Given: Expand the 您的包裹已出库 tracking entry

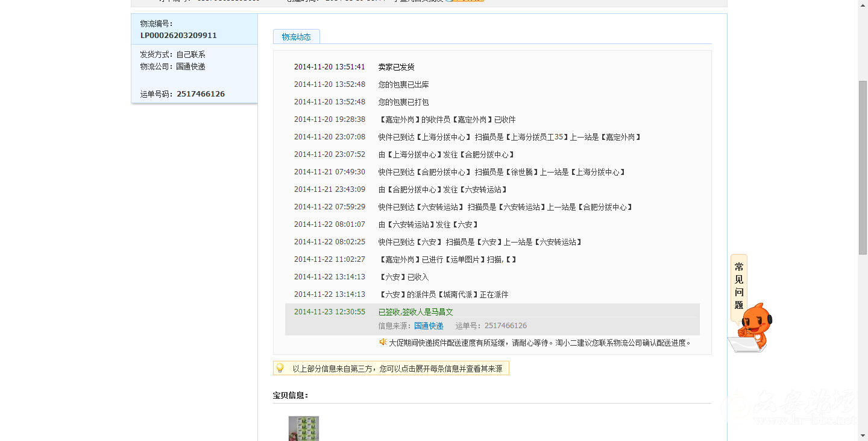Looking at the screenshot, I should pos(403,84).
